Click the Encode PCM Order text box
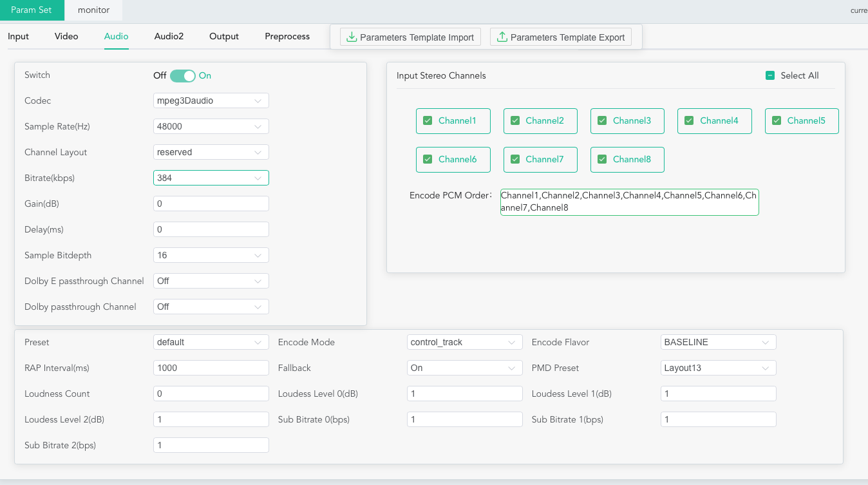This screenshot has width=868, height=485. pyautogui.click(x=630, y=202)
